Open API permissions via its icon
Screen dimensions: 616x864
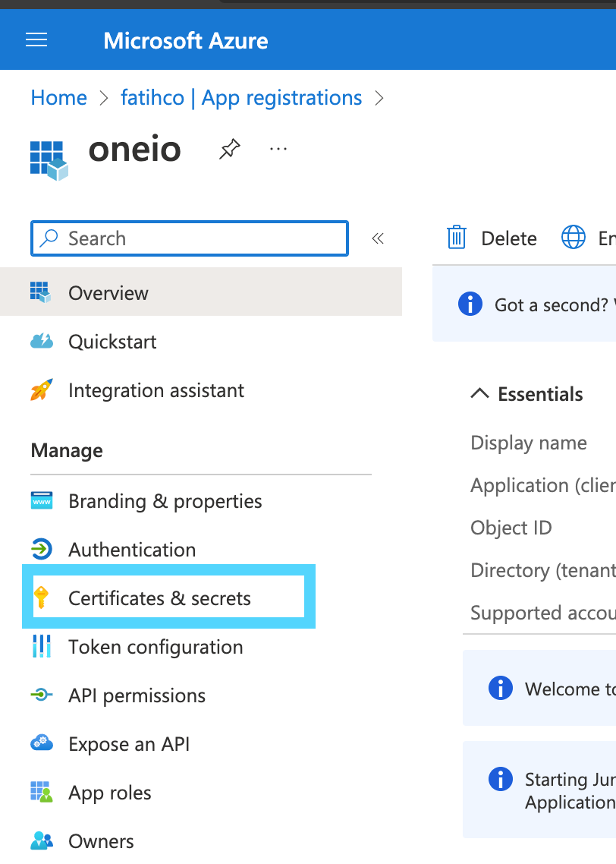pos(41,695)
